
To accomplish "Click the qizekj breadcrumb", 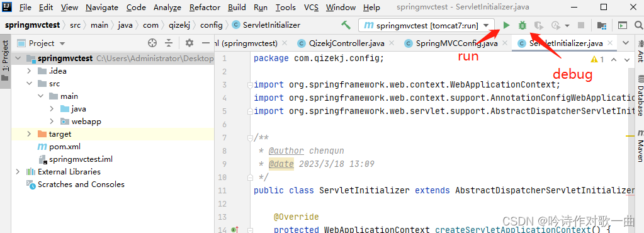I will [180, 25].
